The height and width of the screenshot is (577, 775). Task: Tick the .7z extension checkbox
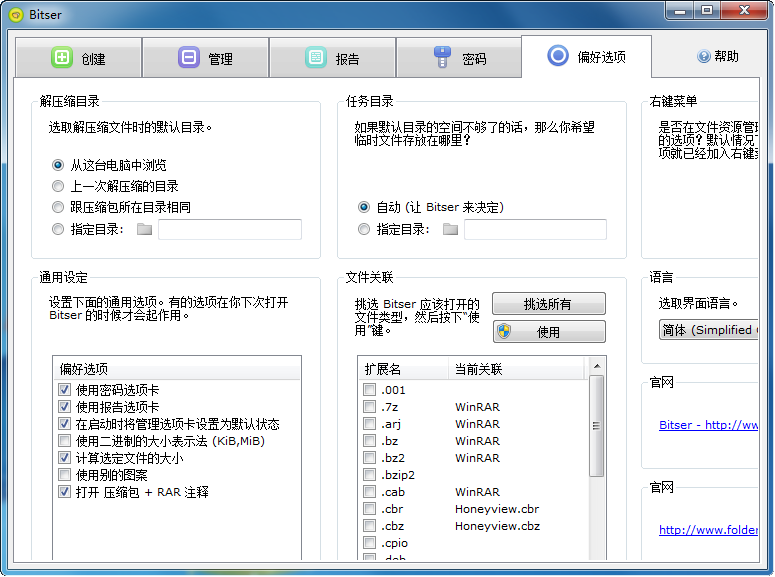pos(370,407)
